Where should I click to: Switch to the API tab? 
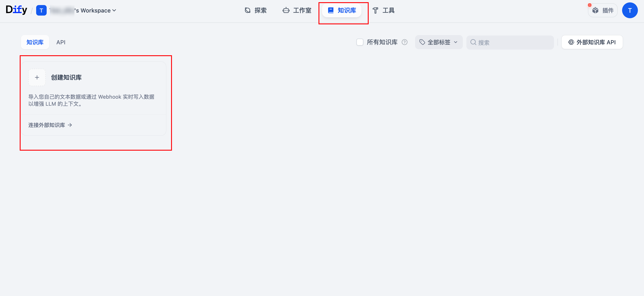(x=61, y=42)
